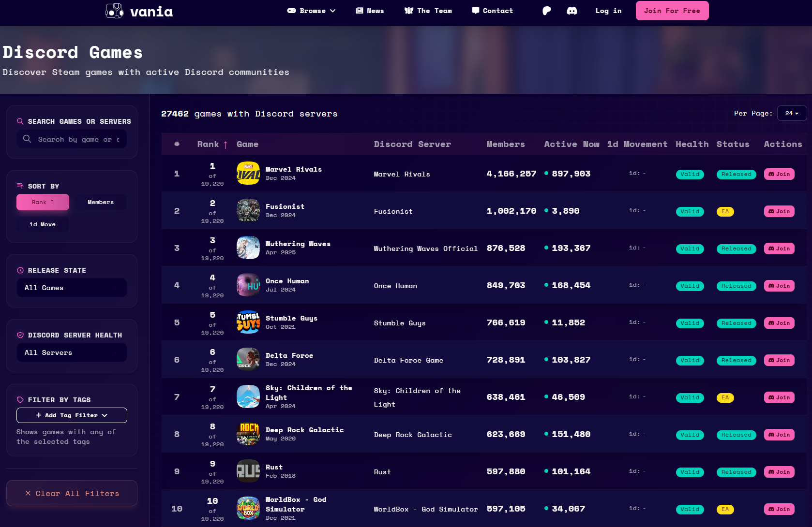The height and width of the screenshot is (527, 812).
Task: Open the Discord icon in the navbar
Action: tap(571, 10)
